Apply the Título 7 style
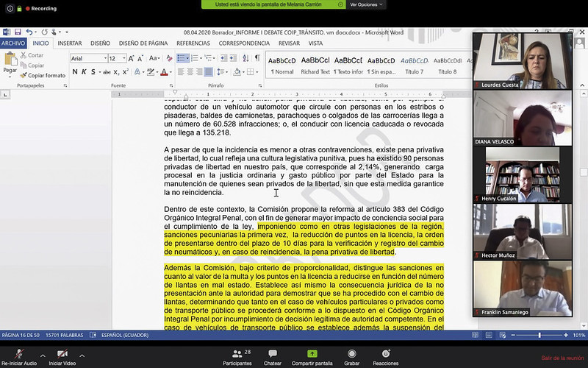 [414, 66]
